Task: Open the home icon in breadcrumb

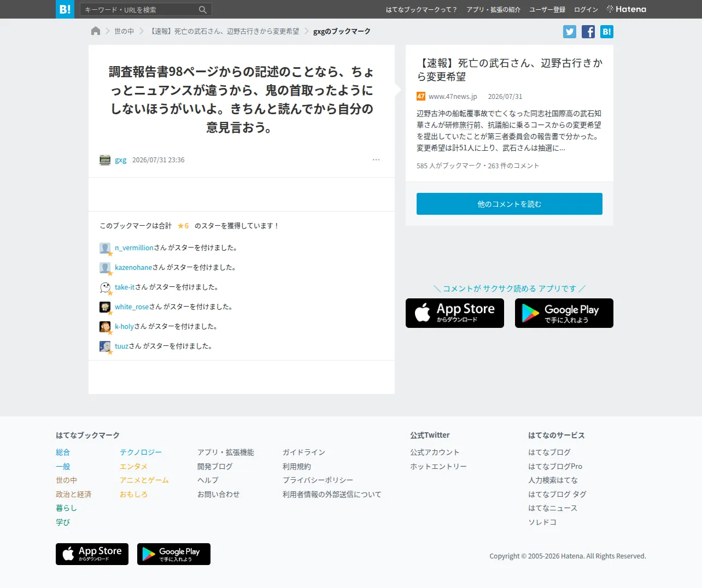Action: (96, 31)
